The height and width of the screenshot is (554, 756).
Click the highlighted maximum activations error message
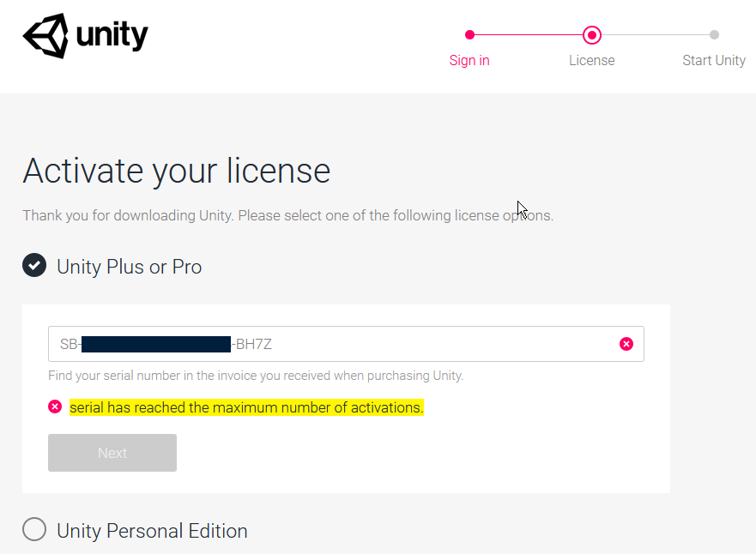246,407
